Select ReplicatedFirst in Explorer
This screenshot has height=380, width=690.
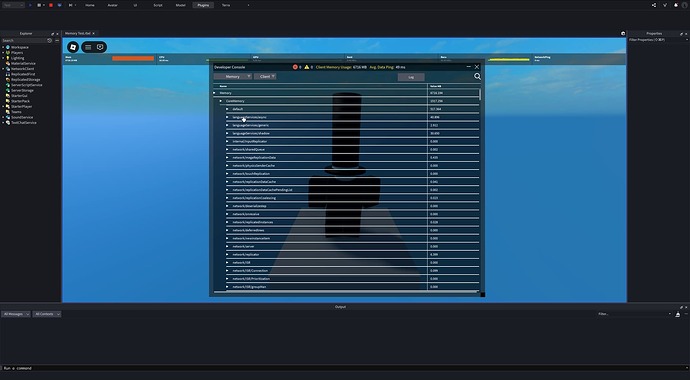20,74
